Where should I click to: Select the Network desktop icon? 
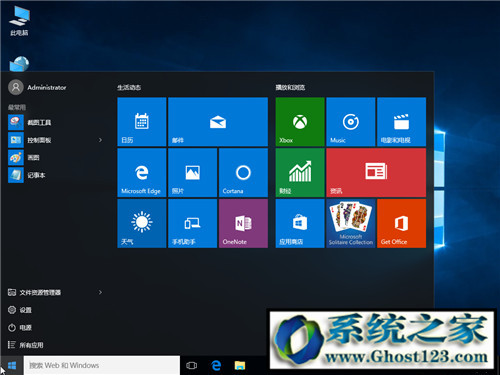(19, 64)
